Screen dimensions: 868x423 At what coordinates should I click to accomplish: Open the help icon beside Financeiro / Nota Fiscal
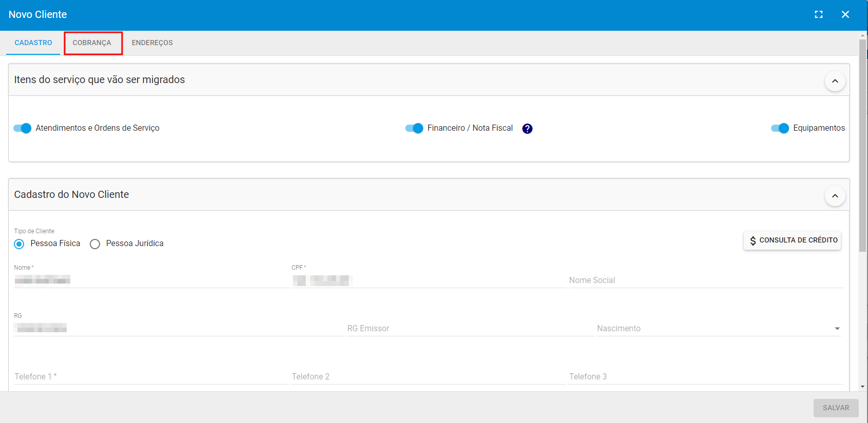coord(527,129)
